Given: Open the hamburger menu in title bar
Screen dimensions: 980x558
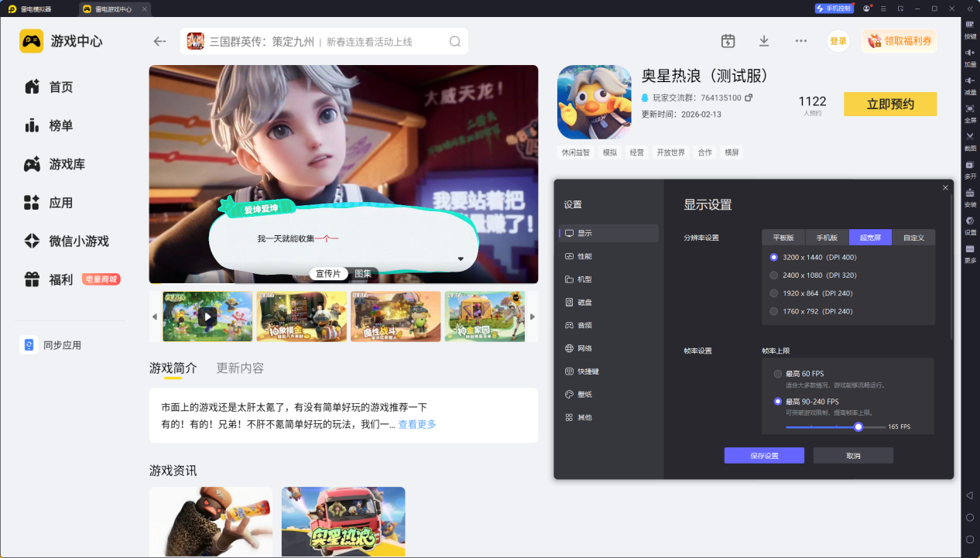Looking at the screenshot, I should (x=883, y=9).
